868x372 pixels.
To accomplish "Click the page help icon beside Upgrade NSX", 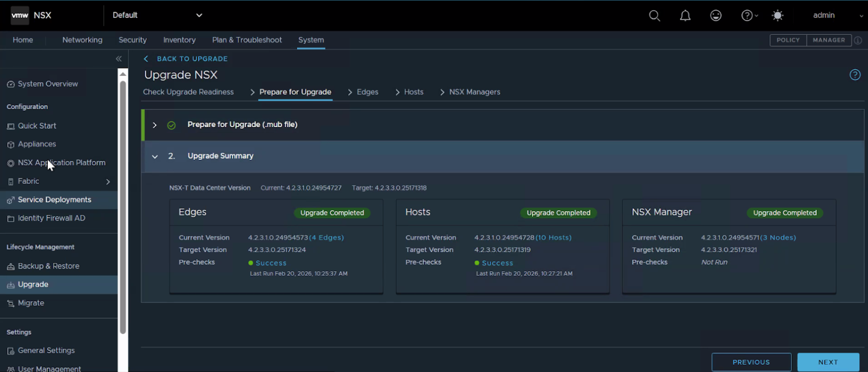I will click(x=855, y=75).
